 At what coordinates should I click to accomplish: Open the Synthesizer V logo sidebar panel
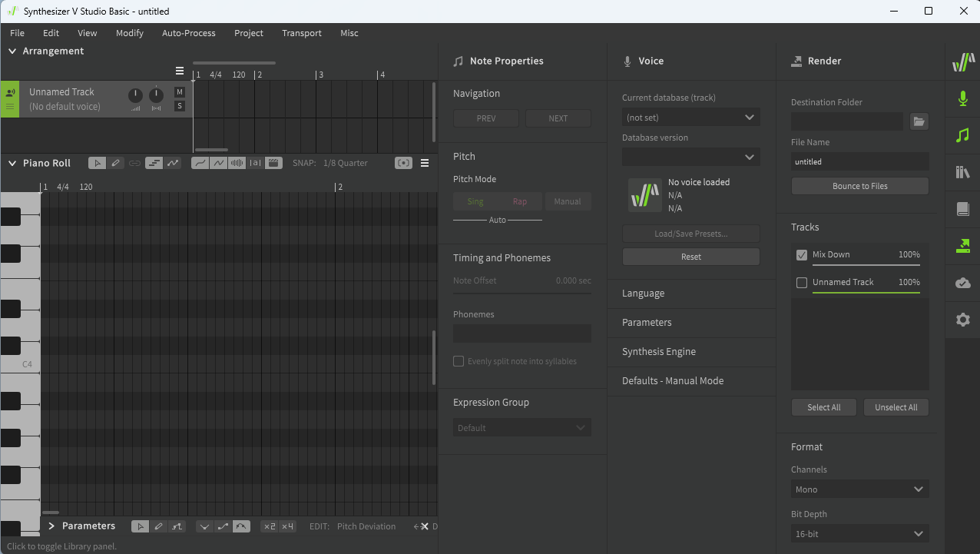pos(963,62)
